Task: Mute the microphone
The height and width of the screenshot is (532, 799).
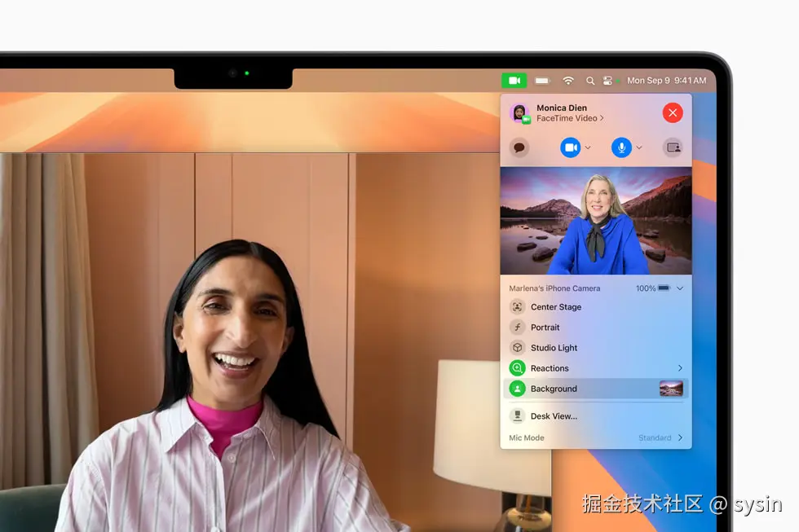Action: point(624,148)
